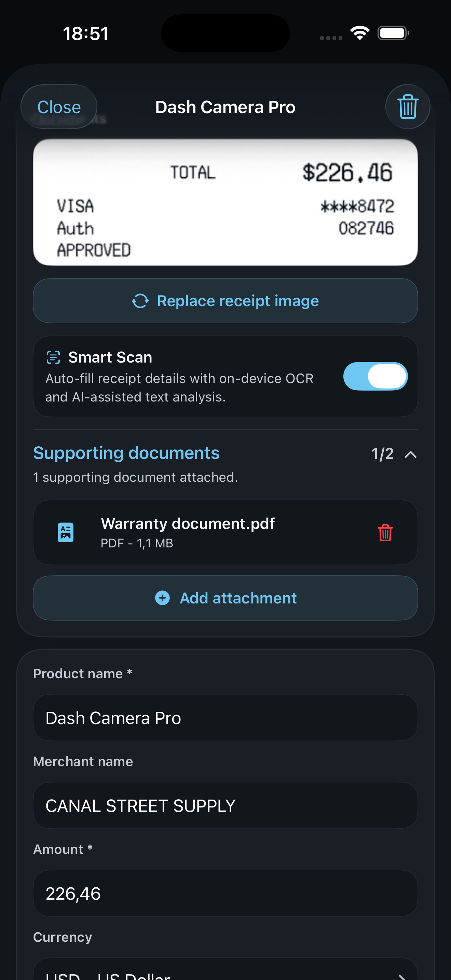Image resolution: width=451 pixels, height=980 pixels.
Task: Tap the Warranty document PDF file icon
Action: [65, 532]
